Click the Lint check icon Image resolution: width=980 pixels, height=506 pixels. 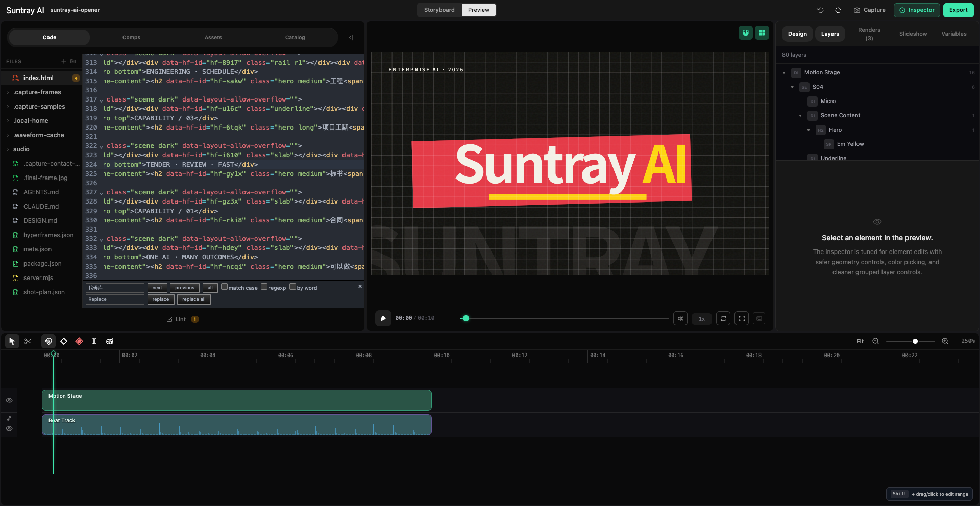pos(169,319)
